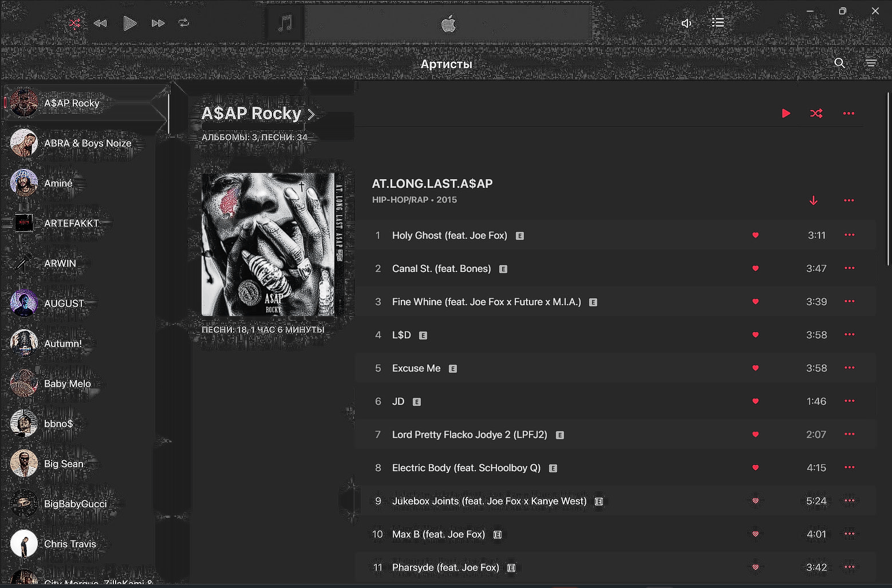Open the sort options icon beside search

(x=871, y=63)
